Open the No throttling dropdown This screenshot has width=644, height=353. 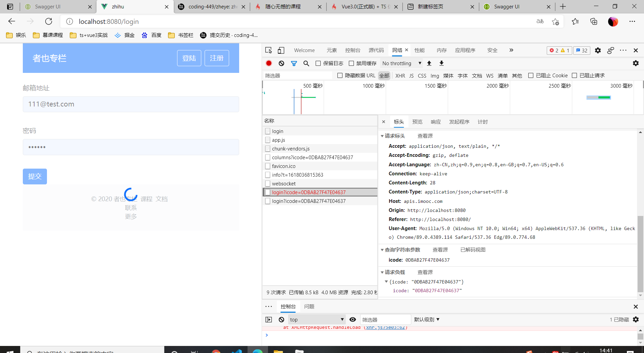pyautogui.click(x=401, y=63)
